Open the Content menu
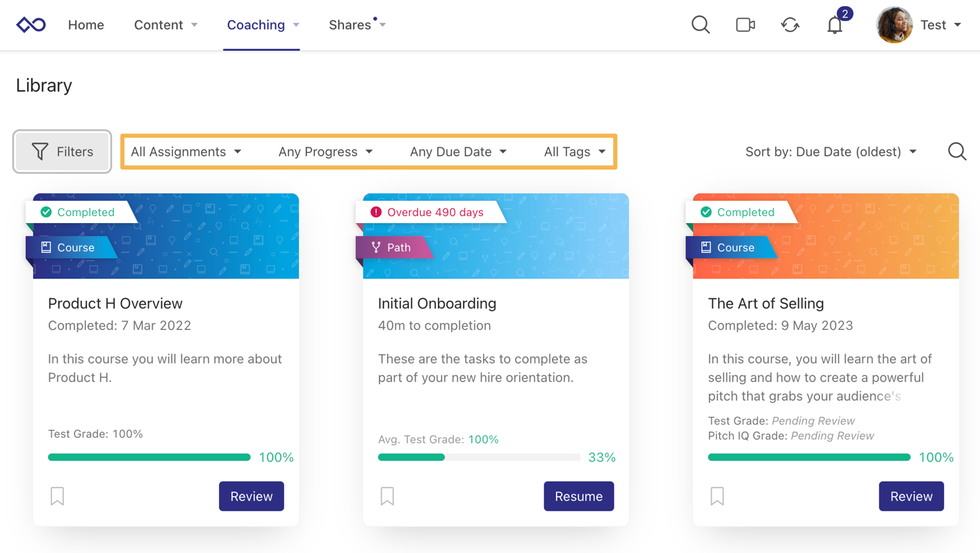The height and width of the screenshot is (553, 980). (165, 25)
